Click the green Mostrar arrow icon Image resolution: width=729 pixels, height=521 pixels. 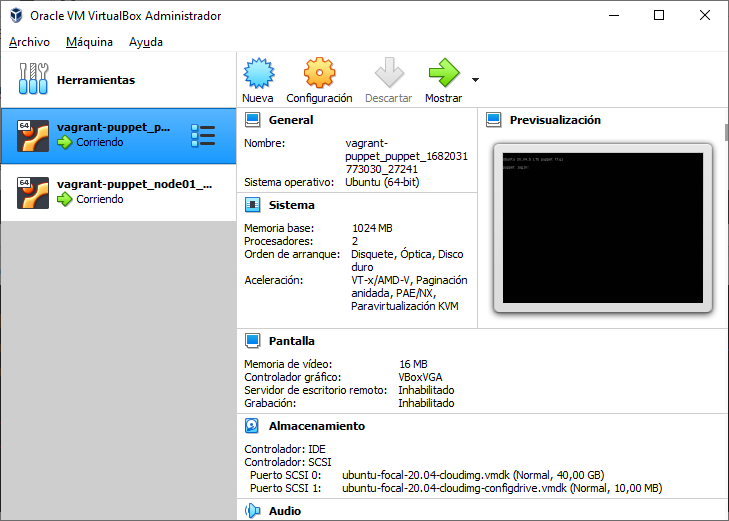click(x=444, y=73)
